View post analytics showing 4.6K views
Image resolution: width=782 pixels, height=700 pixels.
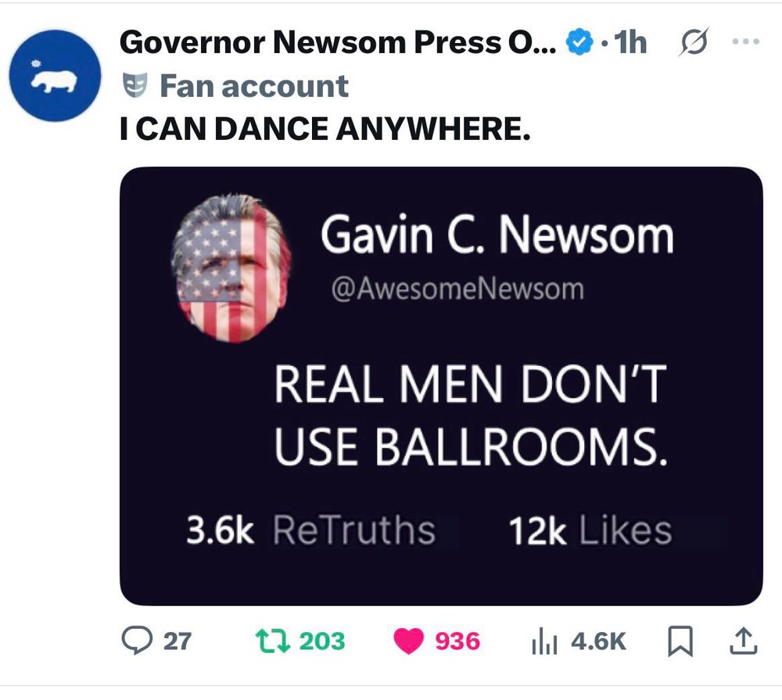pyautogui.click(x=579, y=641)
